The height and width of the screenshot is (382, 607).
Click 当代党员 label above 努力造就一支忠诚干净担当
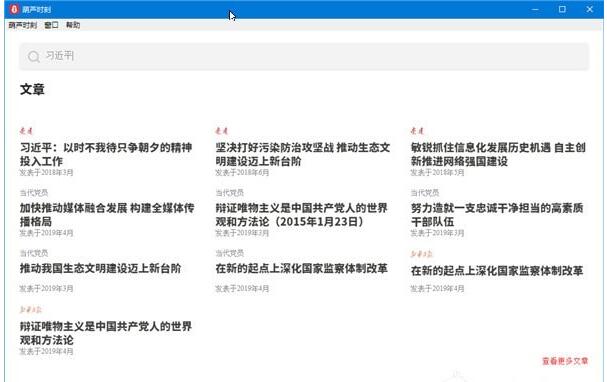pyautogui.click(x=425, y=193)
